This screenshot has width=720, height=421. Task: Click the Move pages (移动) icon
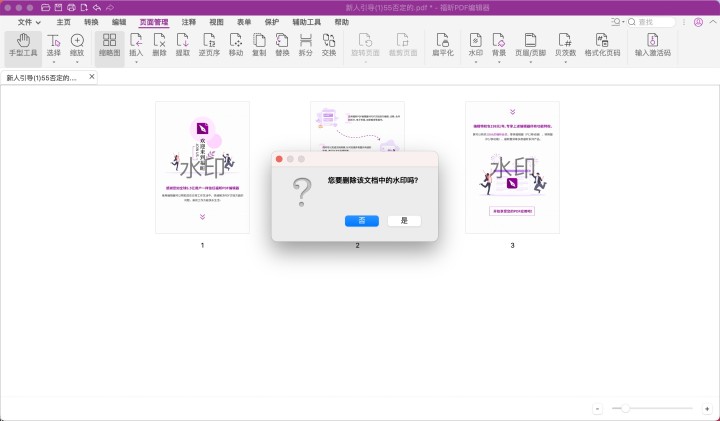pos(235,45)
